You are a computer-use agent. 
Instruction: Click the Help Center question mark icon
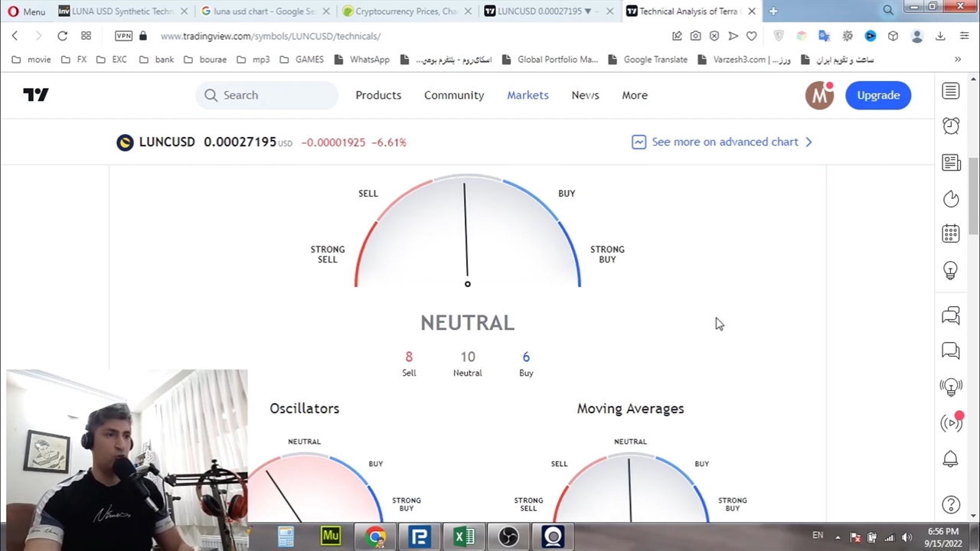tap(950, 504)
